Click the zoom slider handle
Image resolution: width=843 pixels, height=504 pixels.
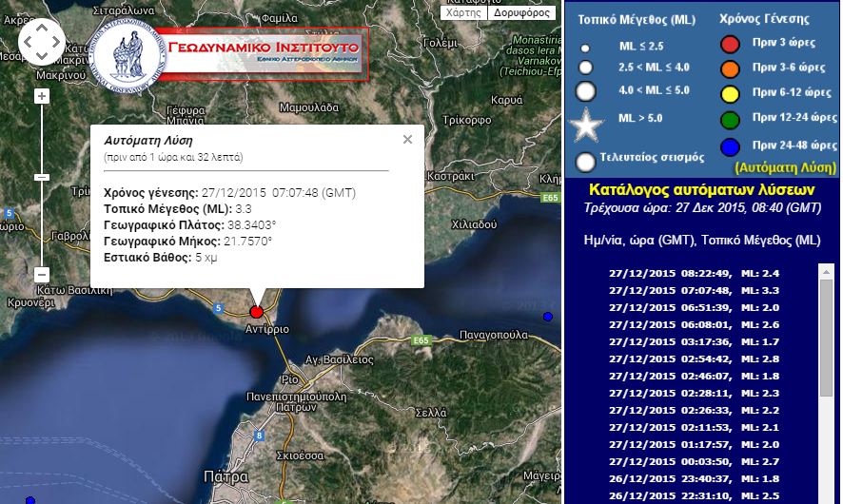pyautogui.click(x=41, y=178)
